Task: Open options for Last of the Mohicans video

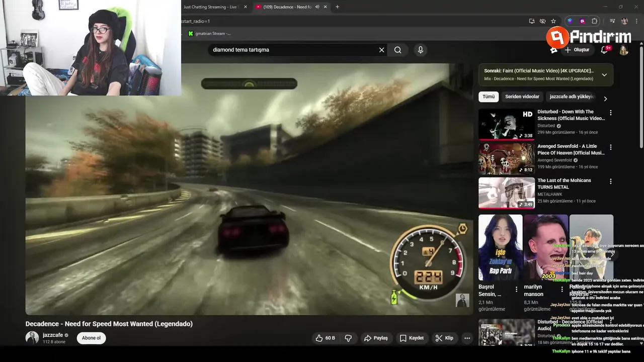Action: pos(611,182)
